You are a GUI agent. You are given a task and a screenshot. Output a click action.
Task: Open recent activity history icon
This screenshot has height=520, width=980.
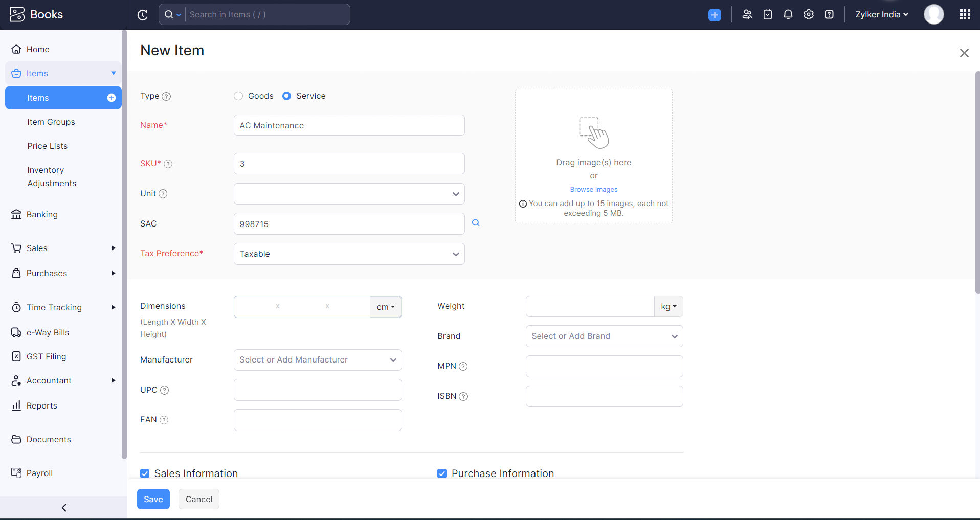pos(143,15)
